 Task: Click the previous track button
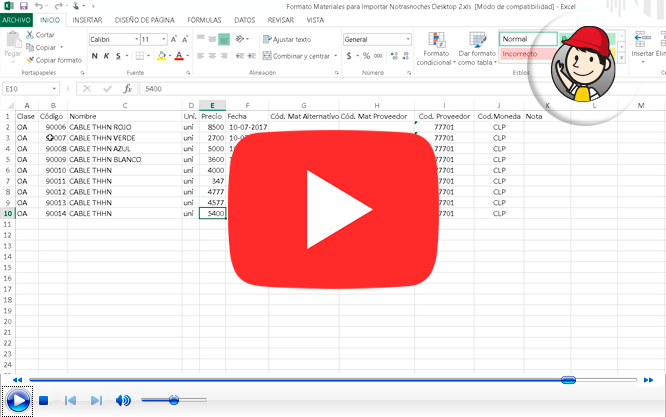tap(71, 400)
